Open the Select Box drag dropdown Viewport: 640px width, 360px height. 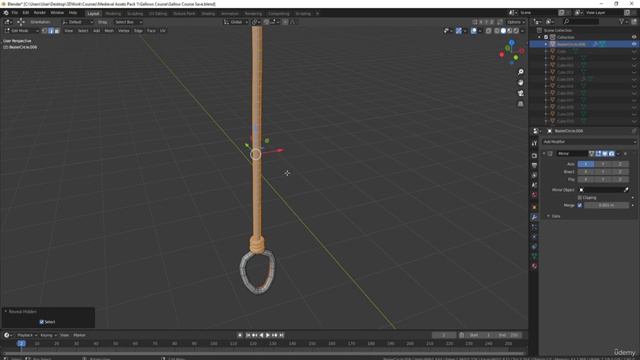point(127,22)
